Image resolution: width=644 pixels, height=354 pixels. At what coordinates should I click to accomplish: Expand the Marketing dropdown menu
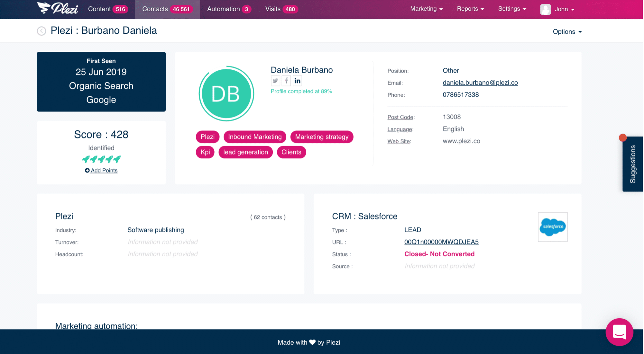point(426,9)
